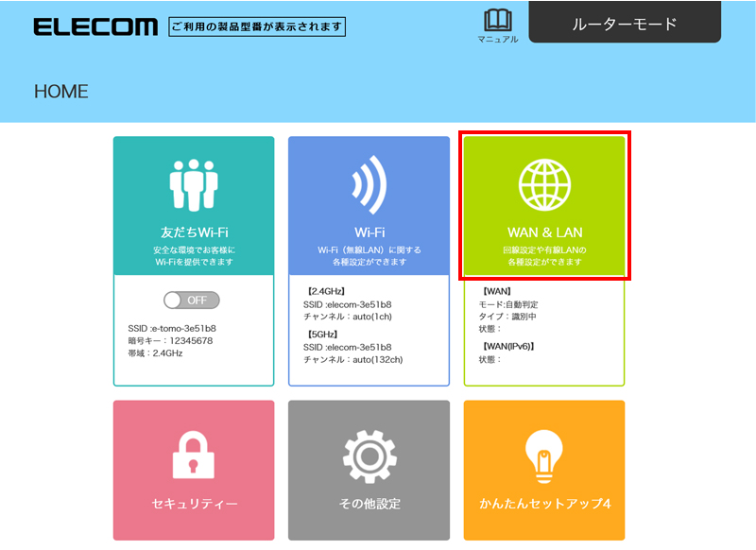Click the HOME heading
756x550 pixels.
[x=61, y=92]
